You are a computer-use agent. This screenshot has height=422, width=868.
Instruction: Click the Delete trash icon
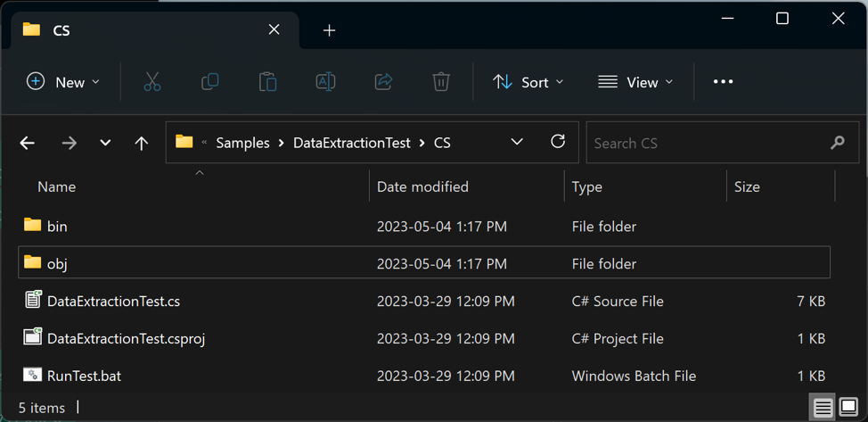point(441,82)
